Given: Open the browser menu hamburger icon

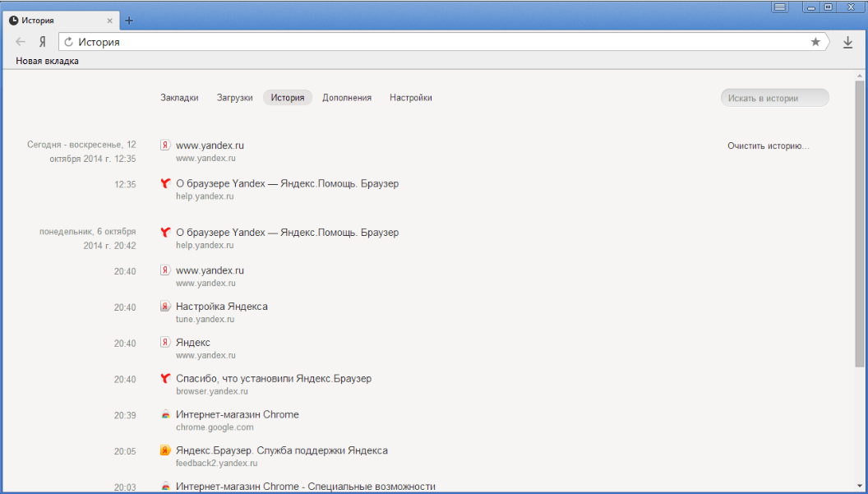Looking at the screenshot, I should click(x=780, y=7).
